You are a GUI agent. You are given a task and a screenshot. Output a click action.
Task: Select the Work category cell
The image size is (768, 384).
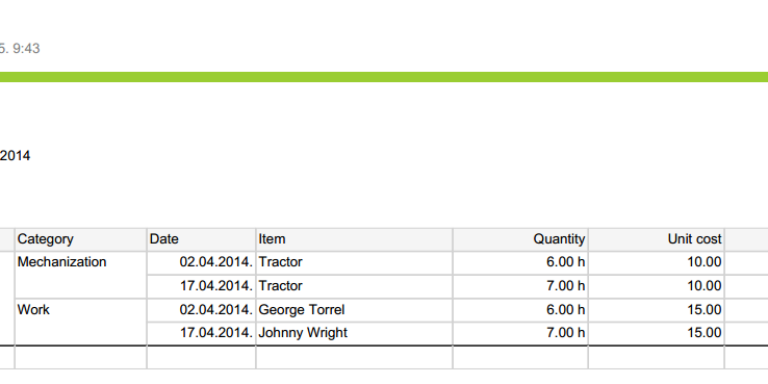click(x=81, y=322)
